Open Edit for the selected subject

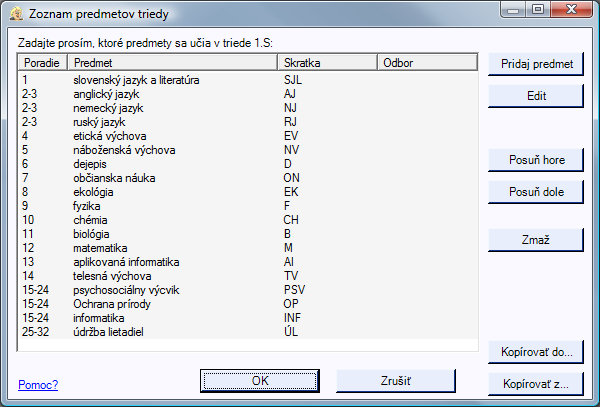pos(536,96)
